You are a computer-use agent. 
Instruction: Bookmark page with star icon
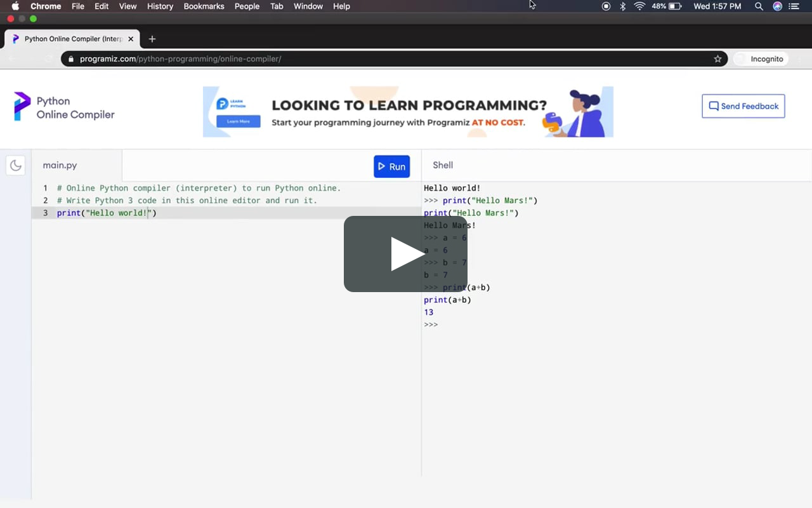pyautogui.click(x=717, y=59)
